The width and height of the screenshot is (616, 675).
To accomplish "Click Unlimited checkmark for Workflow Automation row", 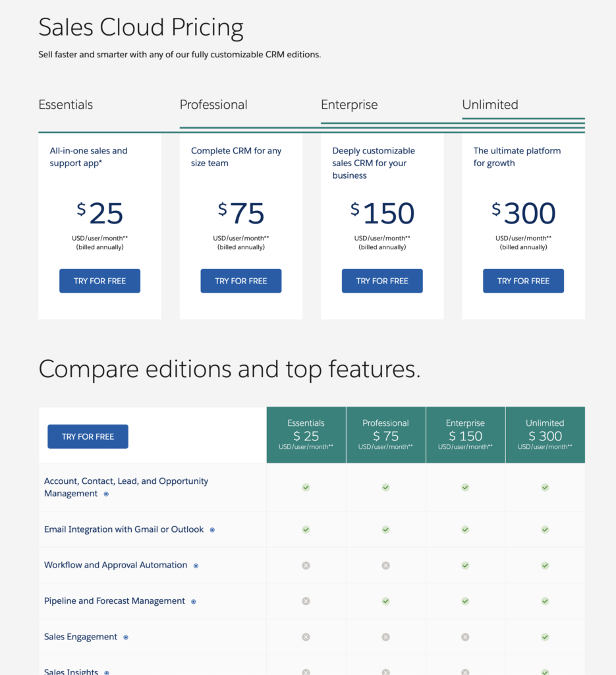I will [x=545, y=565].
